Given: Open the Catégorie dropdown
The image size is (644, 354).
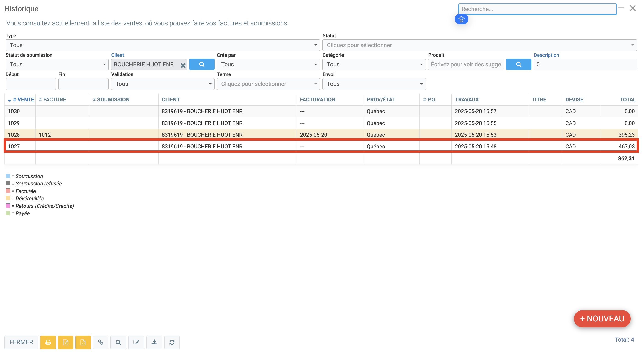Looking at the screenshot, I should point(374,64).
